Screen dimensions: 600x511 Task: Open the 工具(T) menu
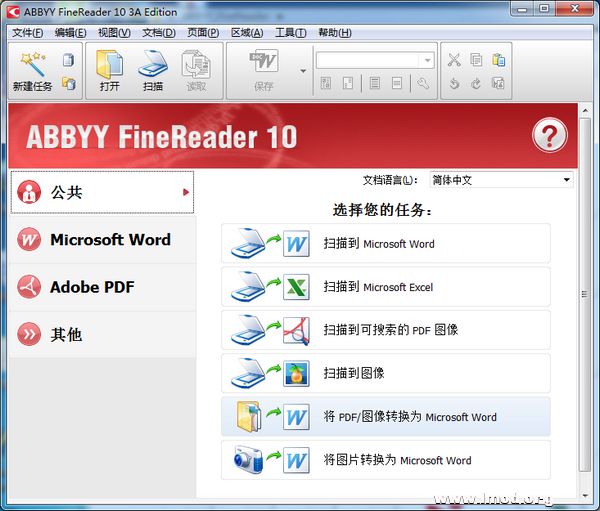[290, 32]
